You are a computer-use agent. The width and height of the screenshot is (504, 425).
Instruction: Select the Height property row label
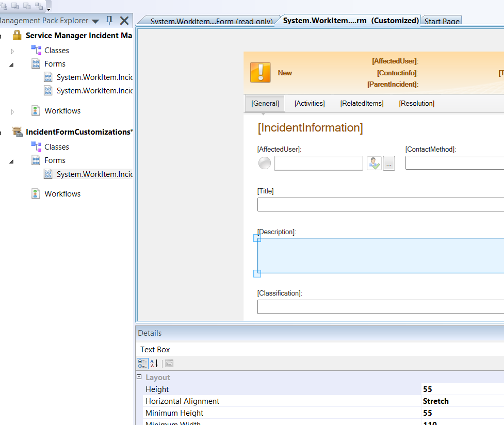pos(157,389)
